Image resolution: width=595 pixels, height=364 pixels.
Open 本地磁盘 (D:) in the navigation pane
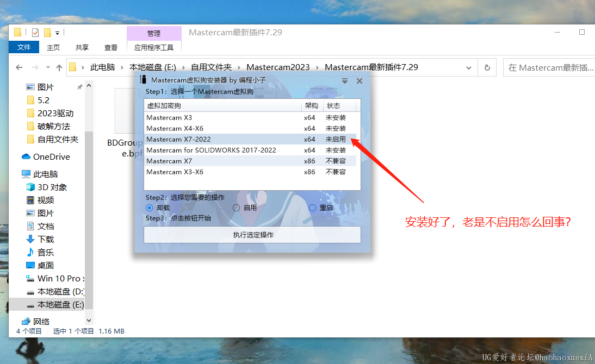tap(60, 292)
